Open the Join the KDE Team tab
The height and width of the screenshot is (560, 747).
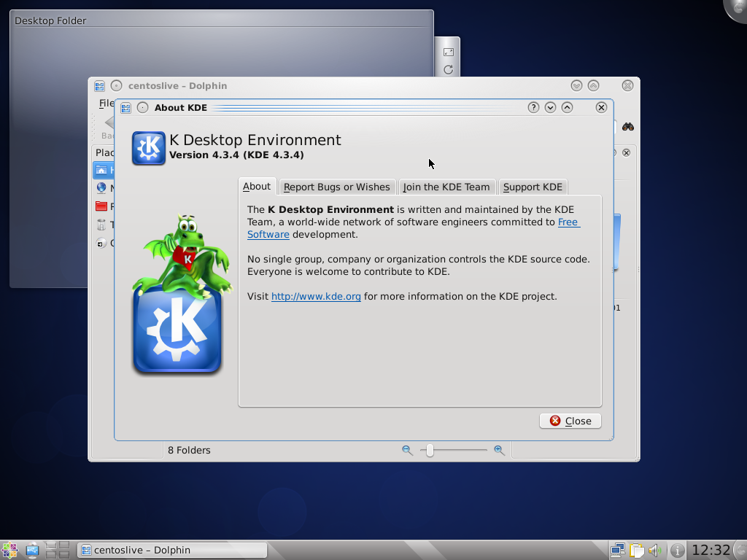(x=446, y=187)
